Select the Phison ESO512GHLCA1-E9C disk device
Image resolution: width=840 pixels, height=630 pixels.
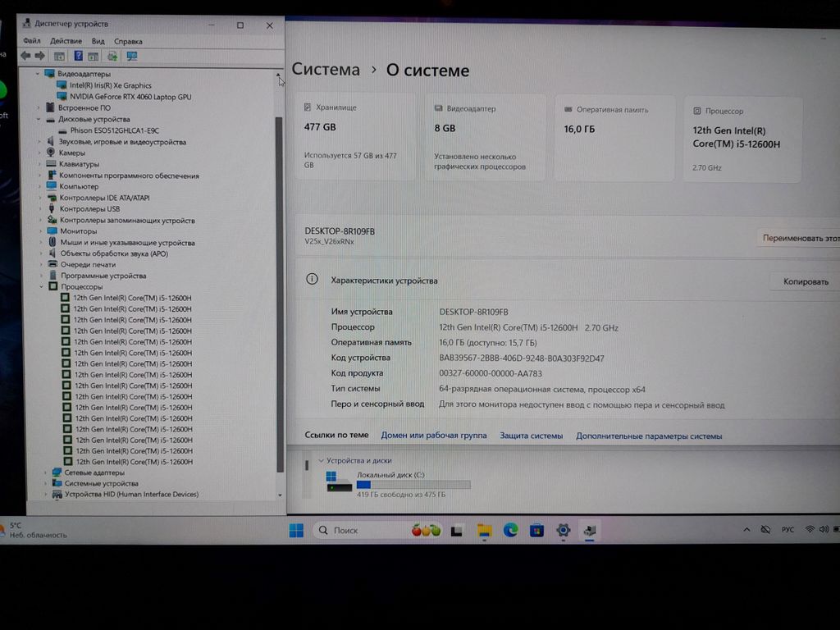pyautogui.click(x=114, y=130)
